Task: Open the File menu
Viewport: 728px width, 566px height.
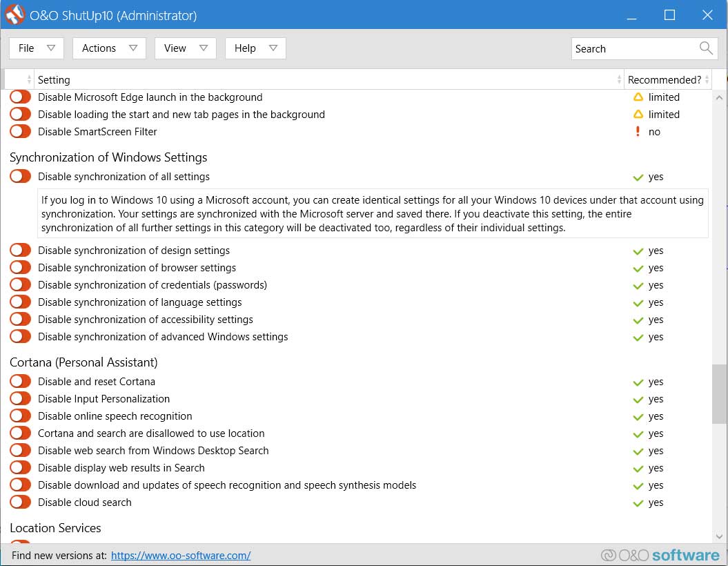Action: (36, 48)
